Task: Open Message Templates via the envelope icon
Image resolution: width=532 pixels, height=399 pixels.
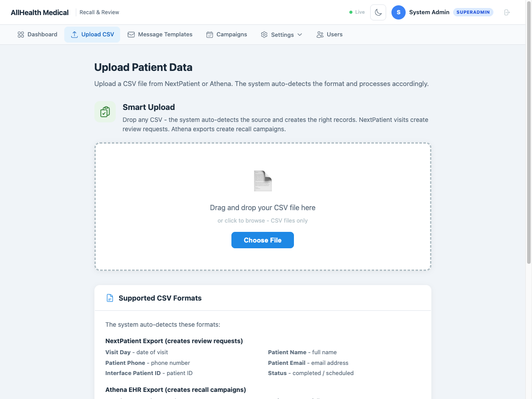Action: coord(131,34)
